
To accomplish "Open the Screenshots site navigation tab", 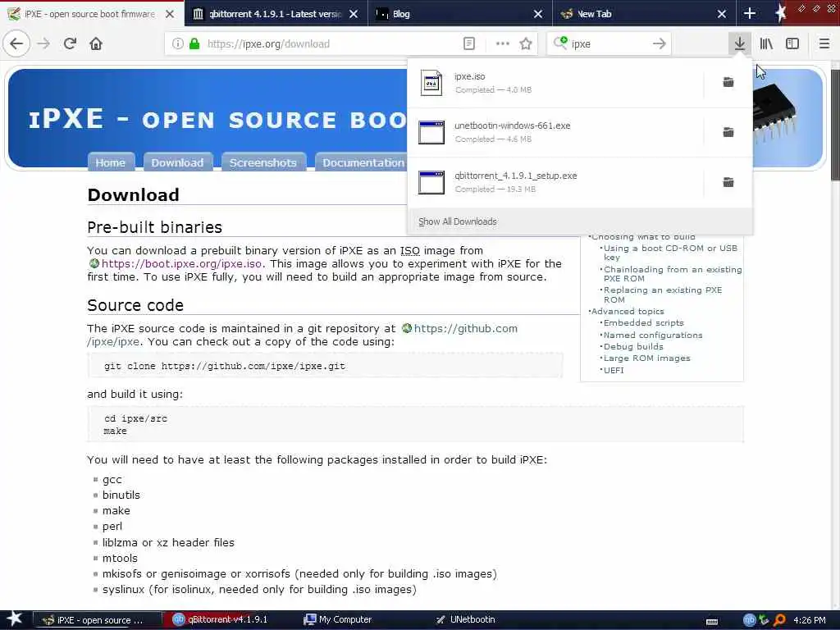I will click(x=263, y=162).
